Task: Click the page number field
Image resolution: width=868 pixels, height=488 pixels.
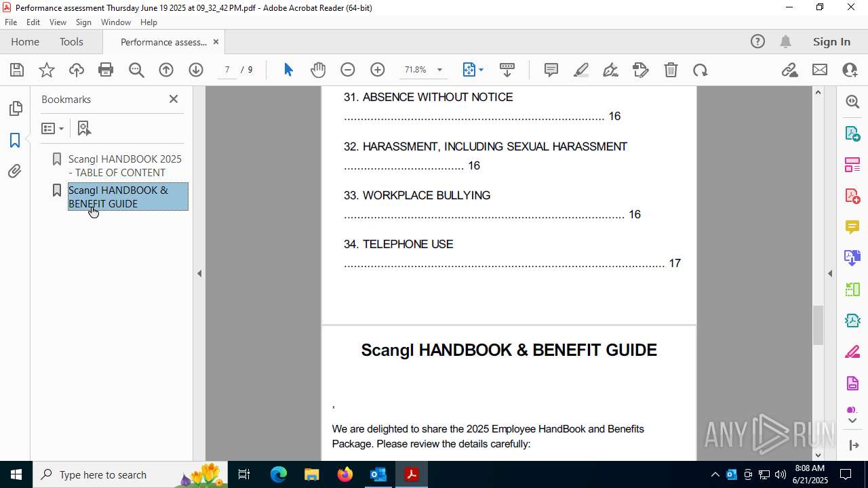Action: point(227,70)
